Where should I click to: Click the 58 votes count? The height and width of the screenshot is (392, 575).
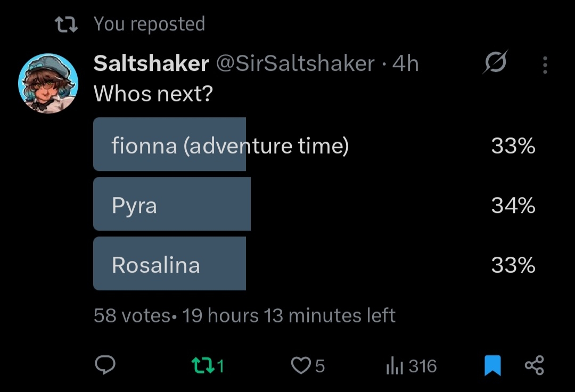pyautogui.click(x=132, y=315)
